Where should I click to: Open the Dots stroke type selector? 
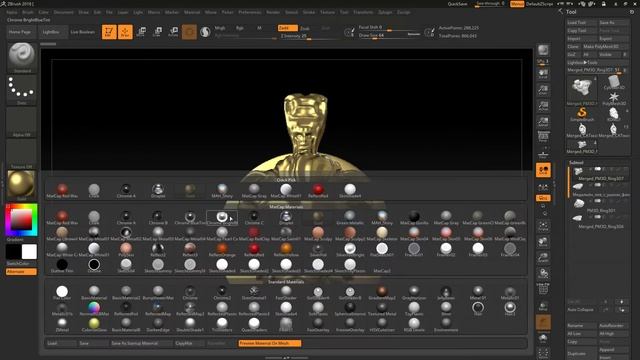coord(22,89)
